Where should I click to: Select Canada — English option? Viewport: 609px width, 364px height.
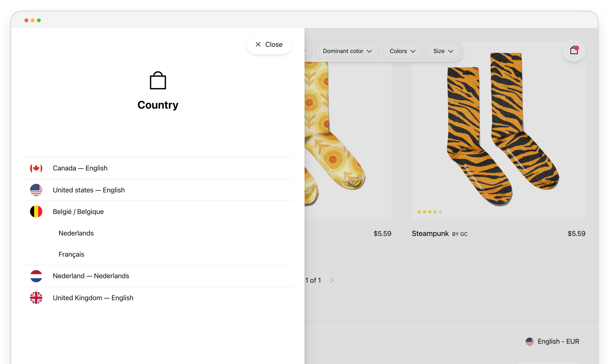coord(80,168)
